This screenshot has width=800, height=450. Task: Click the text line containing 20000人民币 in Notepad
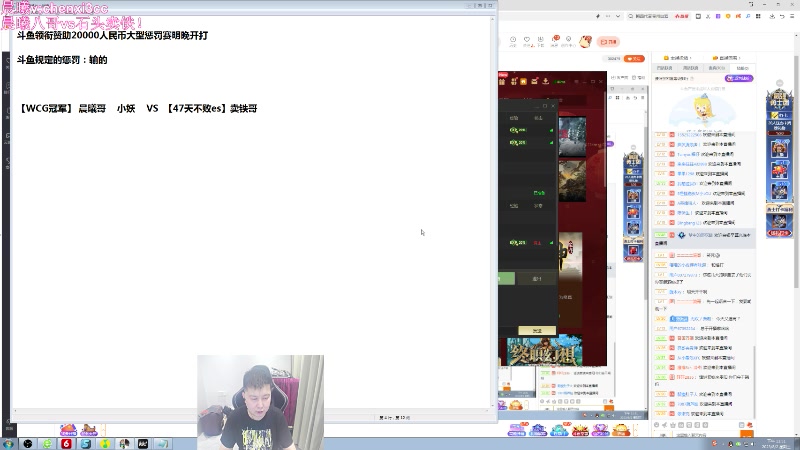[x=112, y=36]
